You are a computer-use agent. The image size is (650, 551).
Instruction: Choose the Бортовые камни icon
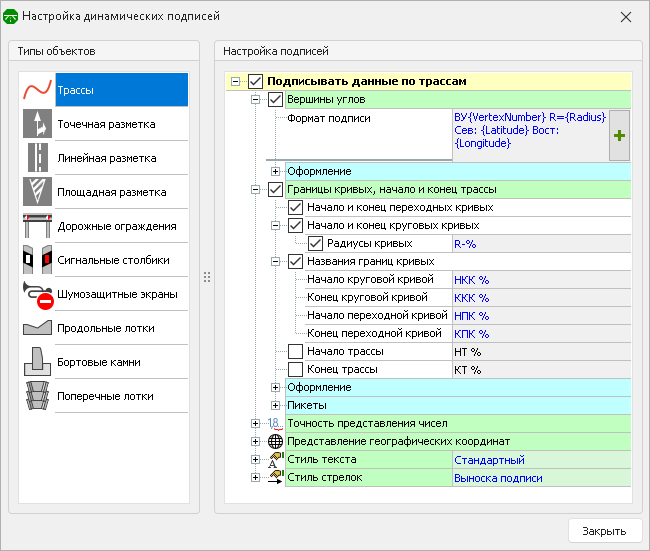pyautogui.click(x=37, y=362)
